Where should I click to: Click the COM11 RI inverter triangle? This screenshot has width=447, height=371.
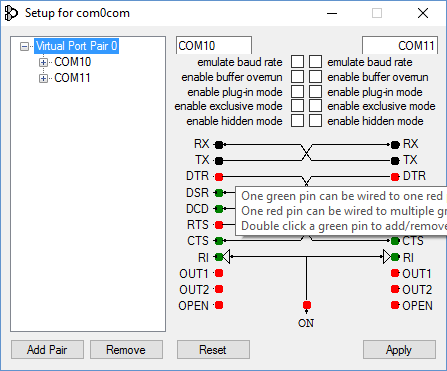387,257
